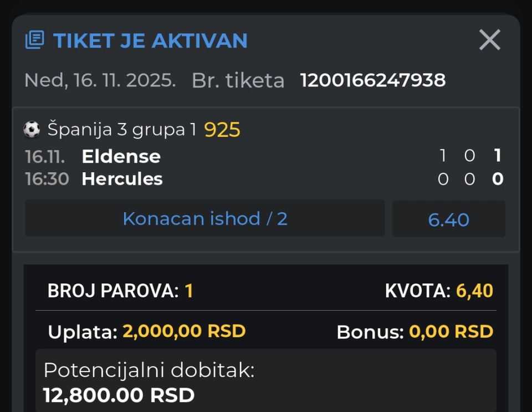532x412 pixels.
Task: Open the Španija 3 grupa 1 league
Action: (x=122, y=130)
